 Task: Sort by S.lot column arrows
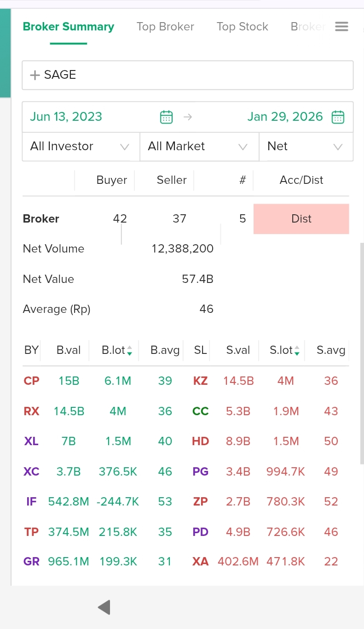[x=297, y=351]
